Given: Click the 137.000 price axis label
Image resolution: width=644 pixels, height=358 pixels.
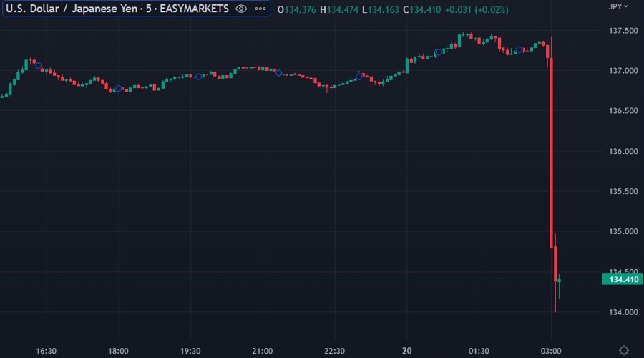Looking at the screenshot, I should coord(623,71).
